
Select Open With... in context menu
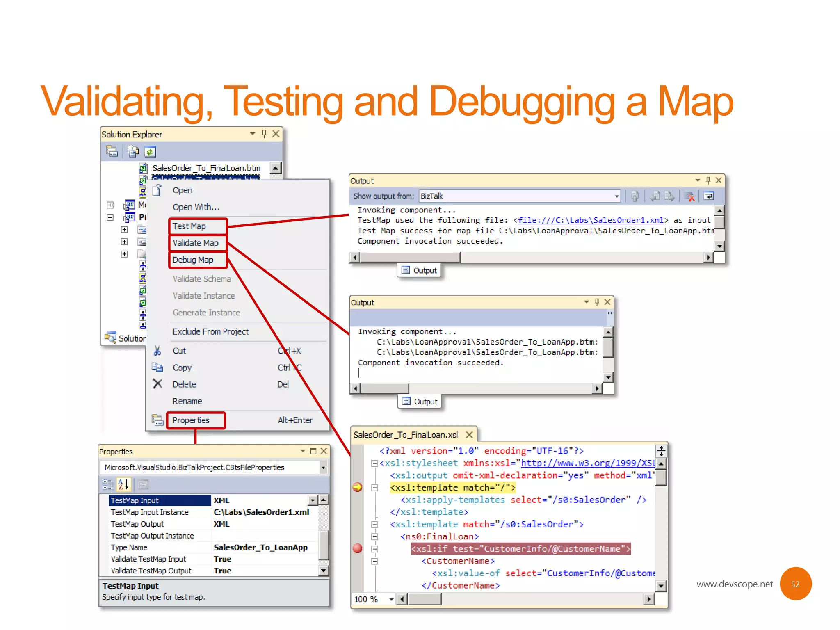(196, 207)
